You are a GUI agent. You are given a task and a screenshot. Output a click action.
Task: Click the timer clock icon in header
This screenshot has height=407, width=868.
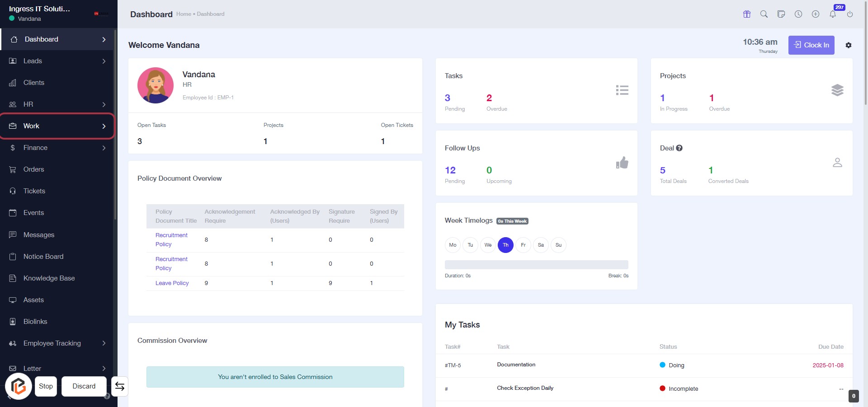(x=798, y=14)
